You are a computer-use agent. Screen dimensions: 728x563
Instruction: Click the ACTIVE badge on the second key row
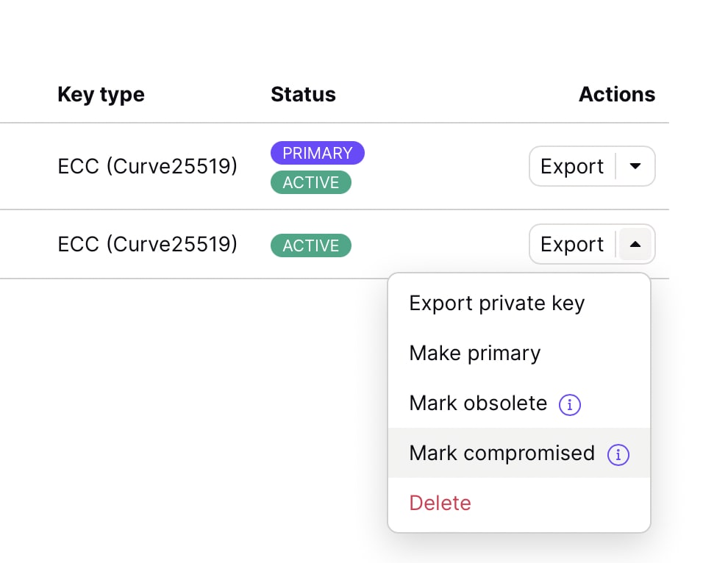click(311, 245)
